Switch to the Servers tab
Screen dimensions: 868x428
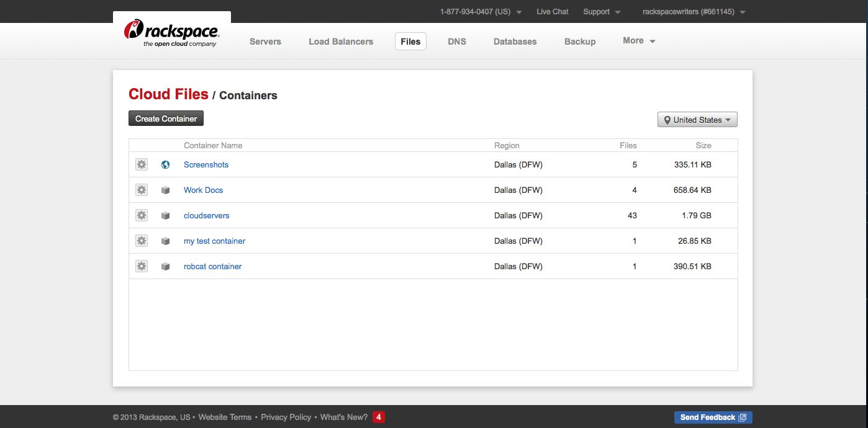(x=265, y=41)
